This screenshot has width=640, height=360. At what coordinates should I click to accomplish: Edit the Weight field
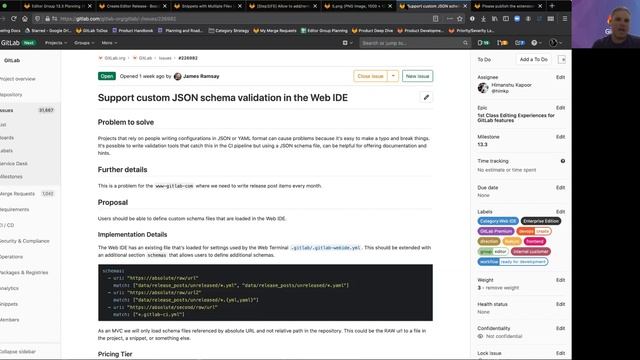tap(560, 280)
